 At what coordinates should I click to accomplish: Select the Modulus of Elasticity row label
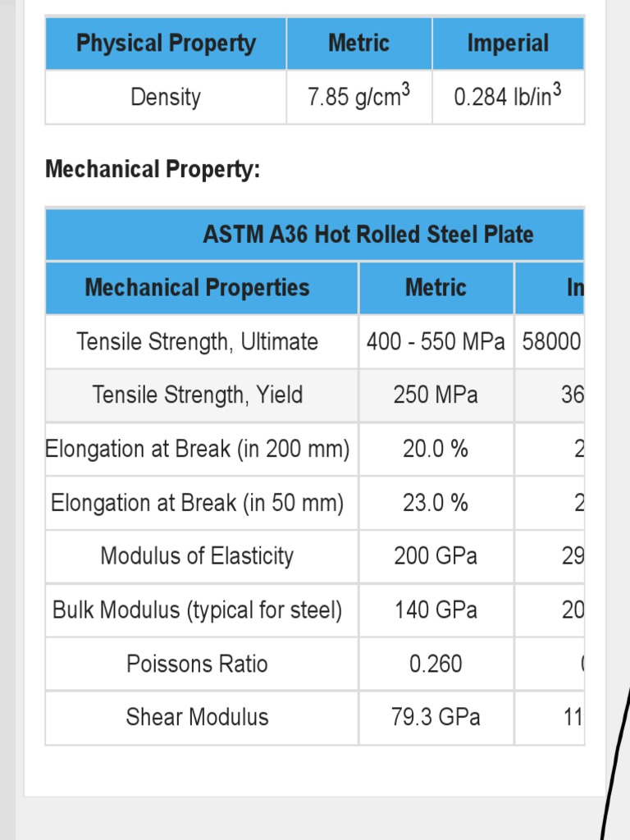tap(197, 556)
